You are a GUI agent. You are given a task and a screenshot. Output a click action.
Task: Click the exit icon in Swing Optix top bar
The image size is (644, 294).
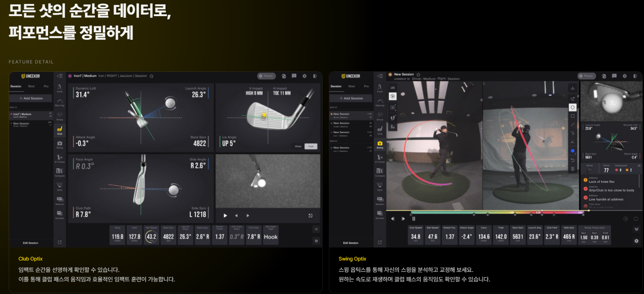[635, 76]
